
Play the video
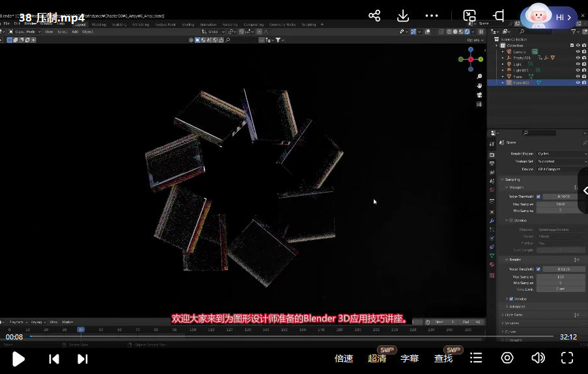[x=18, y=358]
